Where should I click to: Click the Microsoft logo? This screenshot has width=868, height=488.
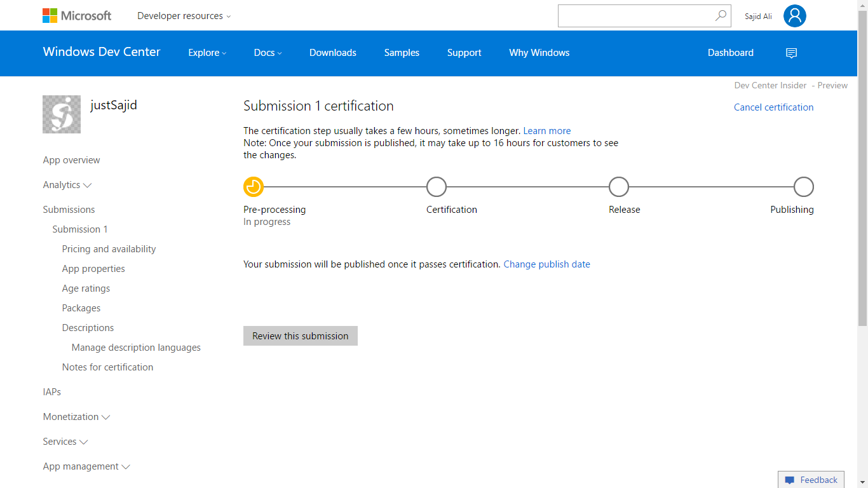(77, 15)
